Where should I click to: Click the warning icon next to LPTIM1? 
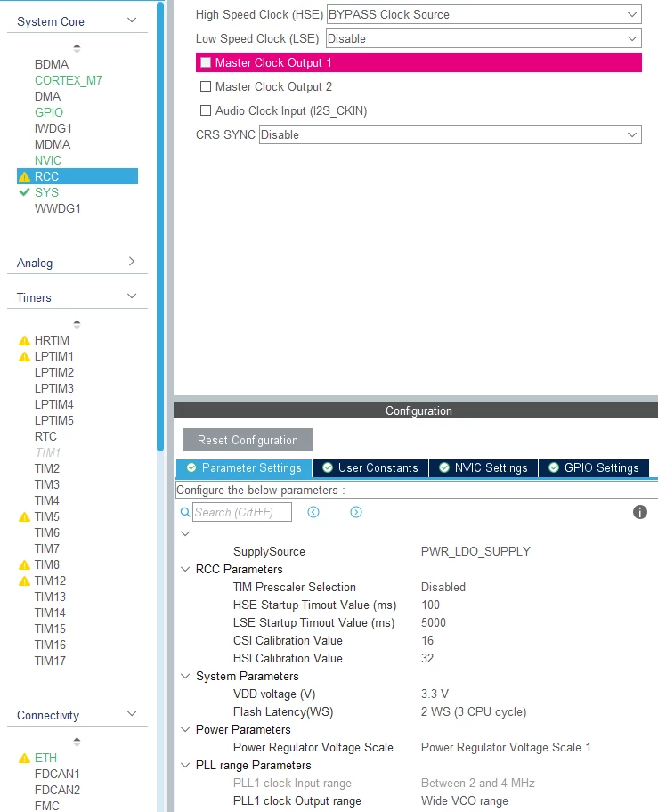[24, 356]
